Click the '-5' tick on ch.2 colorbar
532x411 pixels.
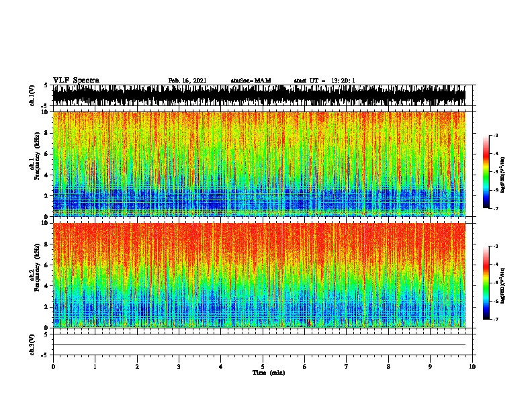click(496, 283)
